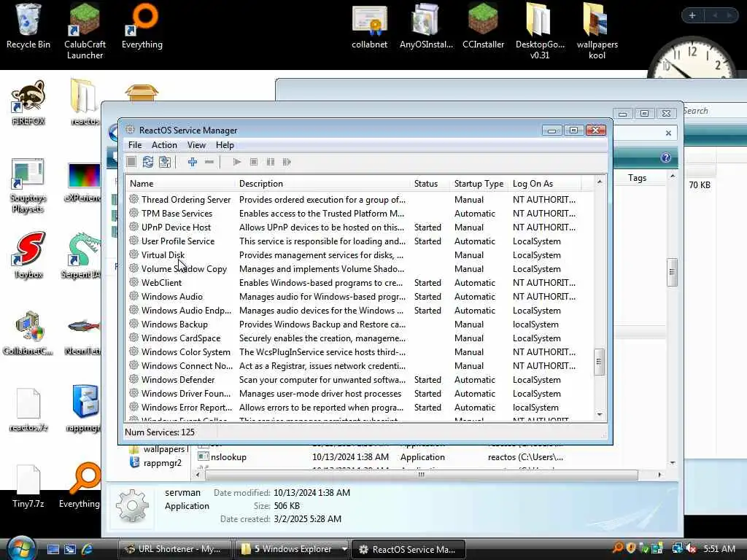The image size is (747, 560).
Task: Click the Restart service toolbar icon
Action: coord(287,162)
